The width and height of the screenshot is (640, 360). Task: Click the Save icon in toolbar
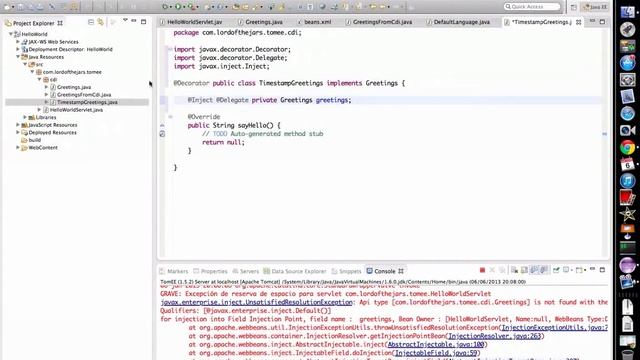coord(20,7)
